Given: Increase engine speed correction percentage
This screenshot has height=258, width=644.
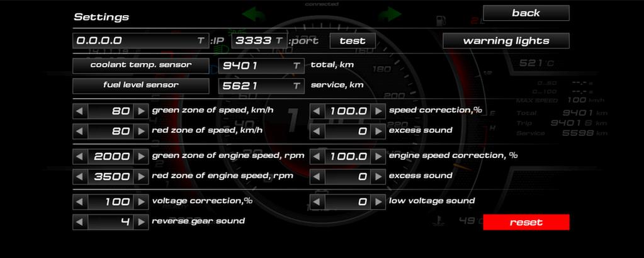Looking at the screenshot, I should click(x=378, y=156).
